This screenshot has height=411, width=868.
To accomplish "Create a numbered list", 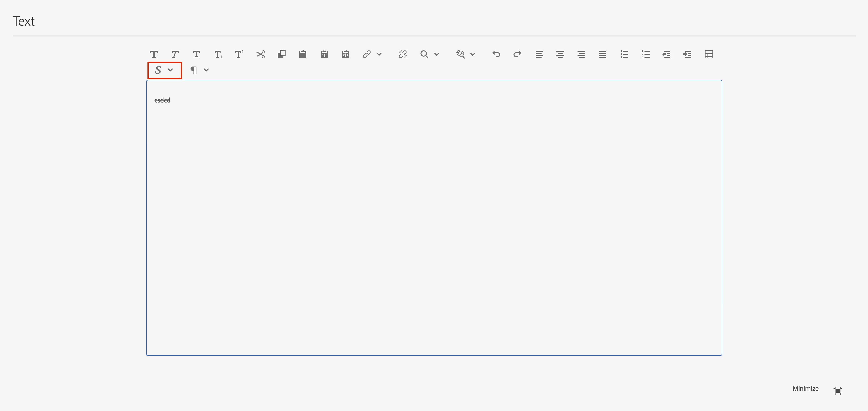I will coord(645,54).
